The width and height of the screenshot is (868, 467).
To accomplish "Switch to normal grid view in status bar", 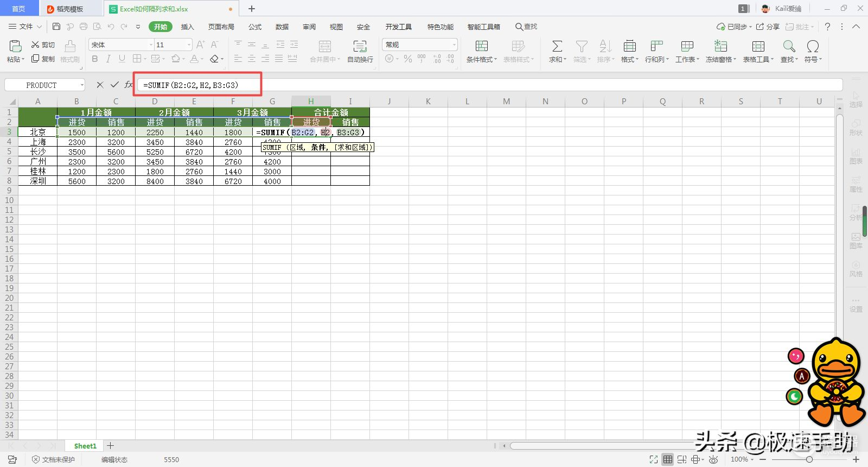I will [x=668, y=459].
